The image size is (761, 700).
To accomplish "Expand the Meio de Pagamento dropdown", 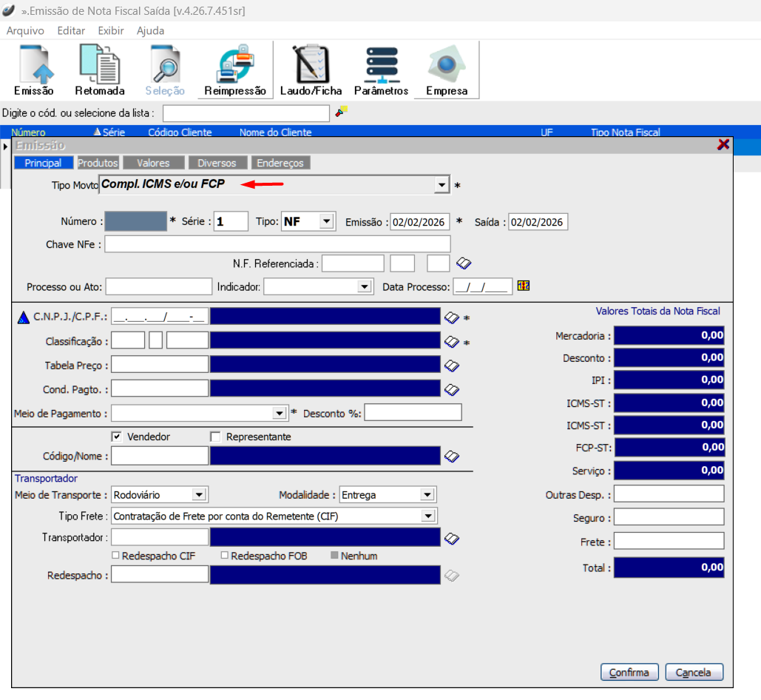I will tap(280, 413).
